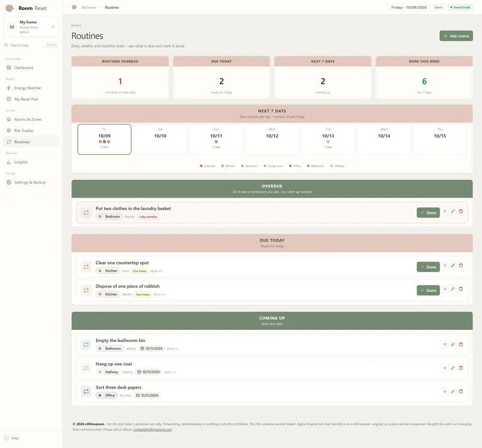Open the contact email link in the footer

pos(152,429)
